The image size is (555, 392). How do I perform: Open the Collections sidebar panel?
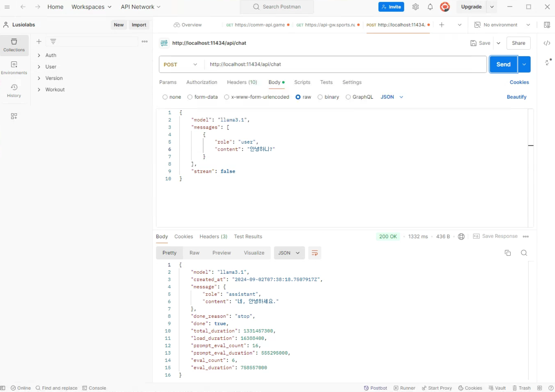point(14,45)
